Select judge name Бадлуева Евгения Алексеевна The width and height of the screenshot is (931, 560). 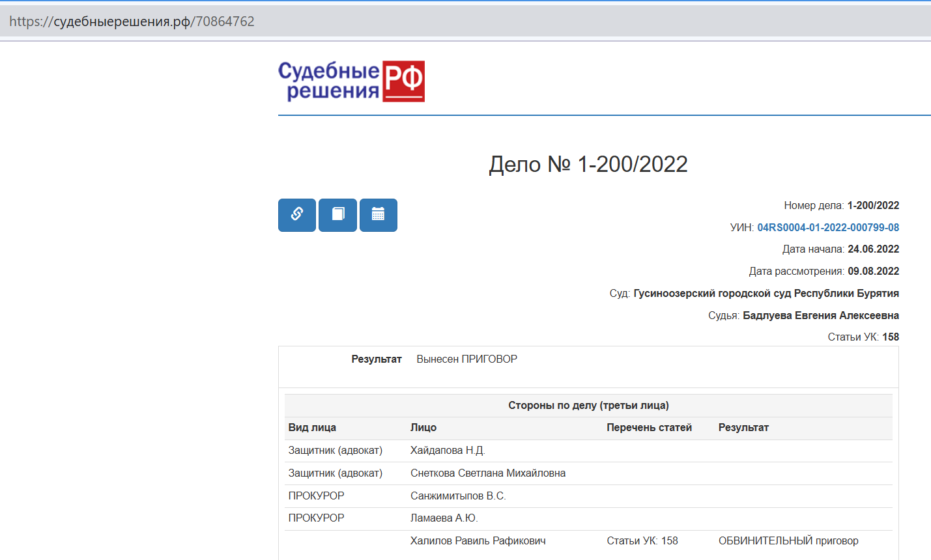tap(820, 315)
